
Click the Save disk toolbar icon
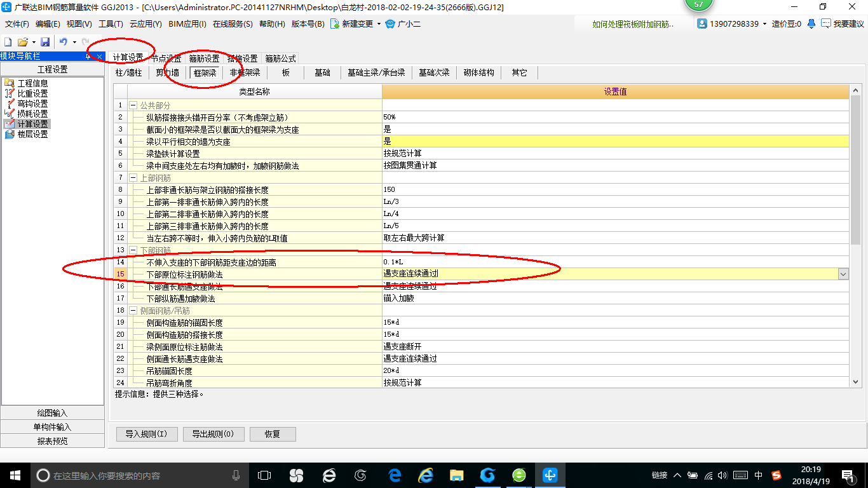coord(45,42)
